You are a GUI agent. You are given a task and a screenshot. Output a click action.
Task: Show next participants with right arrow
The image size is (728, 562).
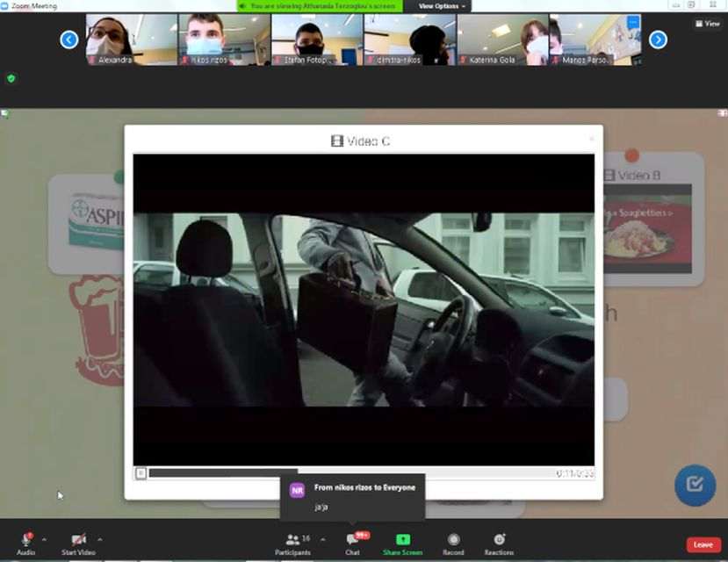click(x=658, y=40)
